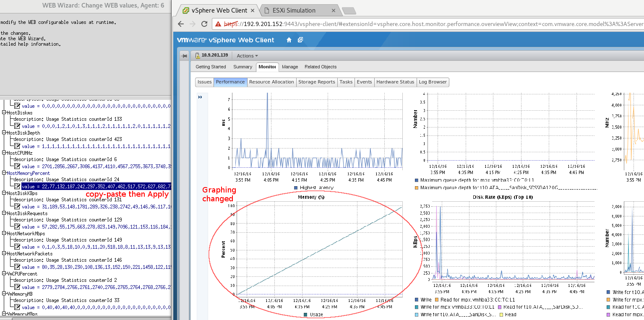Click edit icon of HostDiskDepth value row
The width and height of the screenshot is (644, 320).
(x=17, y=146)
